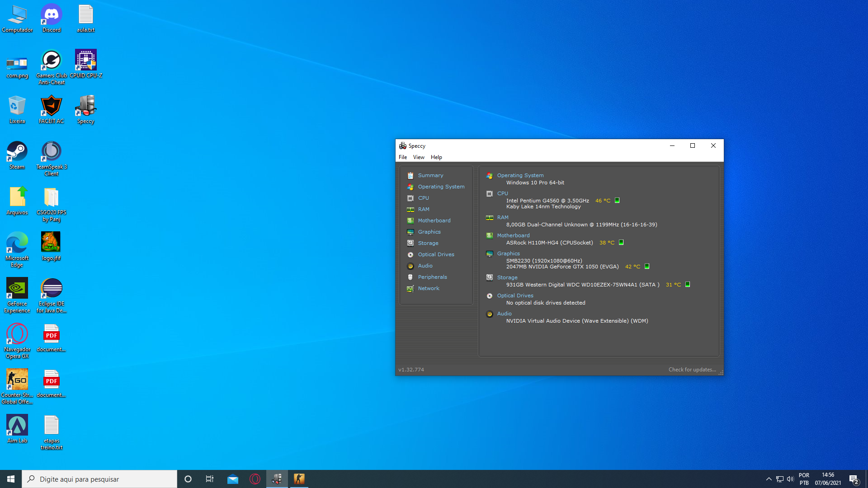
Task: Click the speaker Audio icon in summary panel
Action: tap(489, 314)
